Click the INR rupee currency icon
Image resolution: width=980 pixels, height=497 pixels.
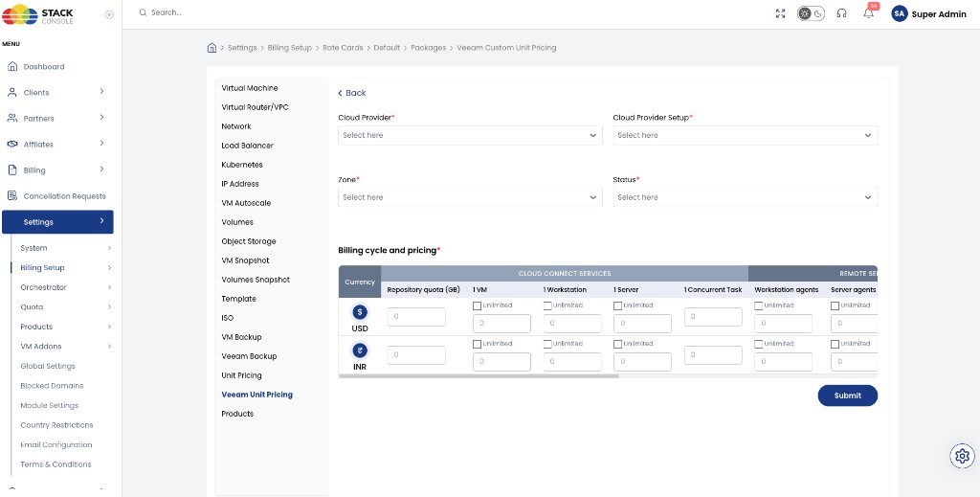360,350
